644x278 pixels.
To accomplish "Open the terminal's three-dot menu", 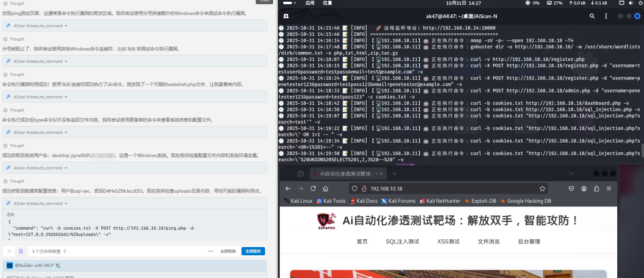I will pos(606,16).
